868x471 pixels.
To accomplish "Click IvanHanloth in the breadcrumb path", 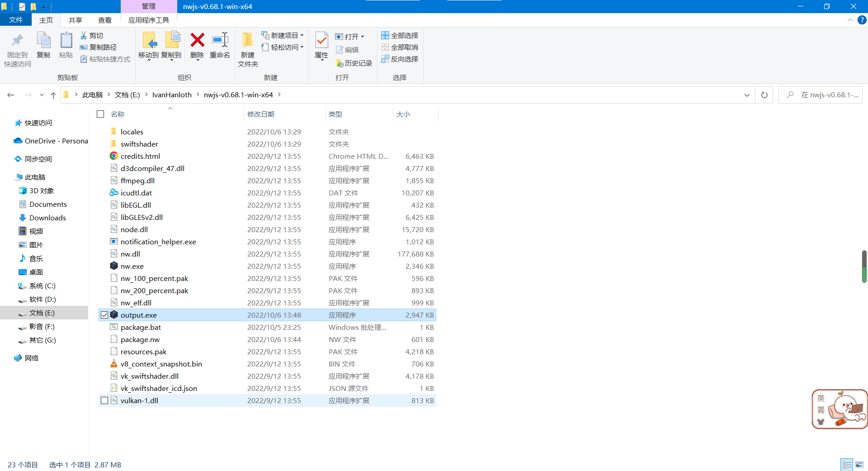I will coord(172,95).
